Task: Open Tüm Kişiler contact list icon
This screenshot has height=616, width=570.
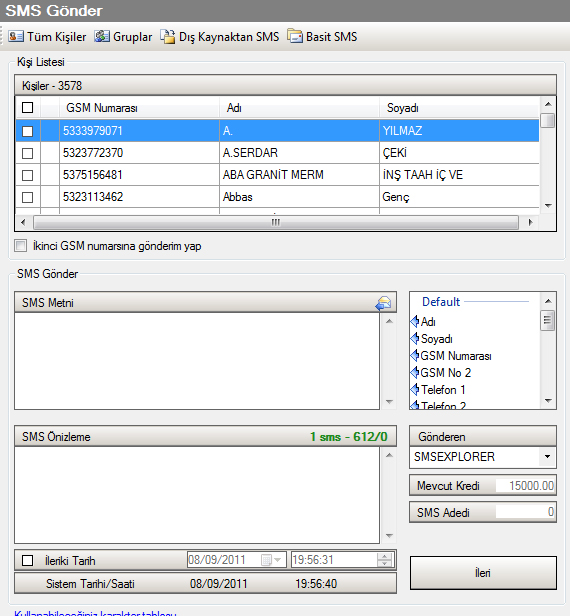Action: pos(16,37)
